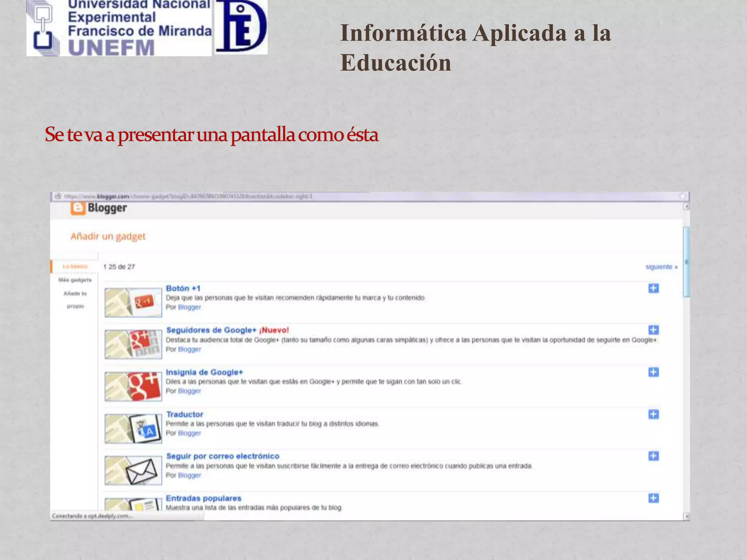Viewport: 747px width, 560px height.
Task: Click the 'Añadir un gadget' heading
Action: point(108,237)
